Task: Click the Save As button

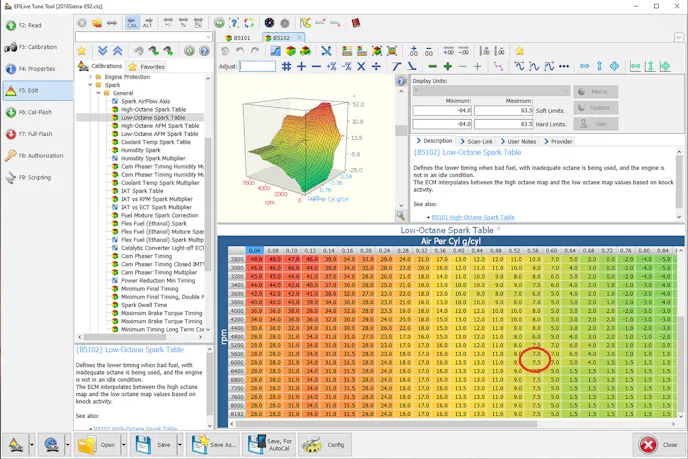Action: coord(215,445)
